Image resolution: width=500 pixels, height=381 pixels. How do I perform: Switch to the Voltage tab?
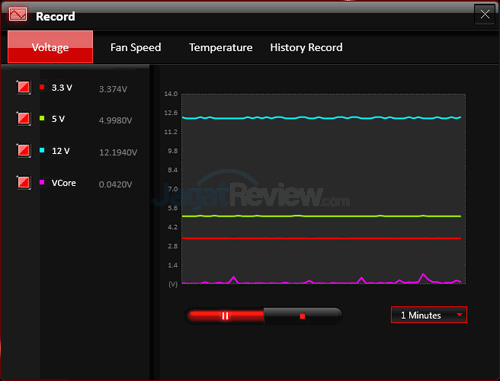tap(50, 47)
